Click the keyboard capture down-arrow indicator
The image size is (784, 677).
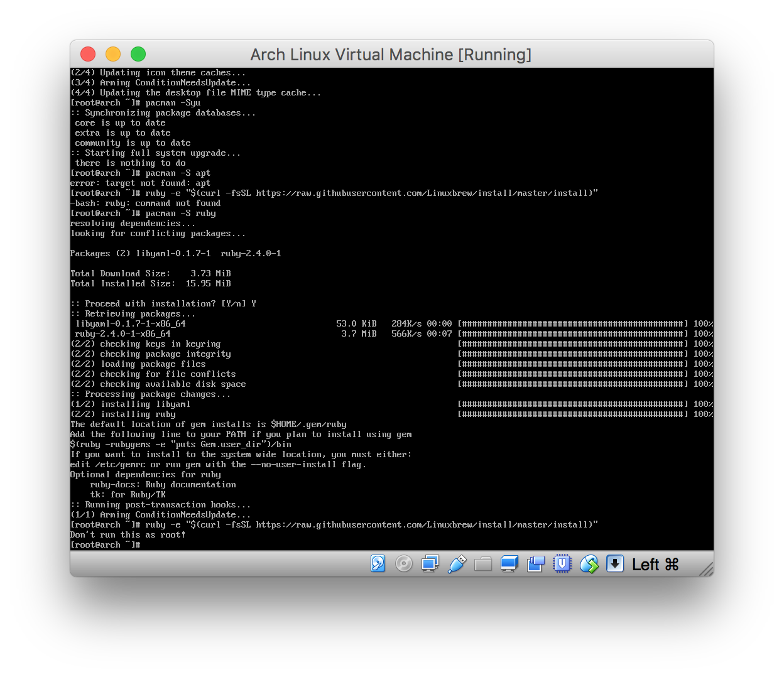615,564
